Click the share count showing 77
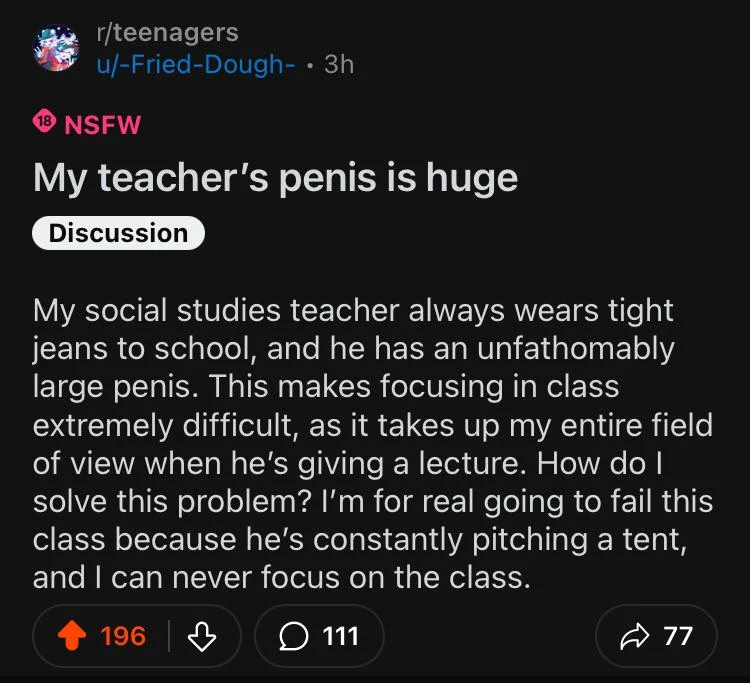This screenshot has height=683, width=750. coord(678,636)
